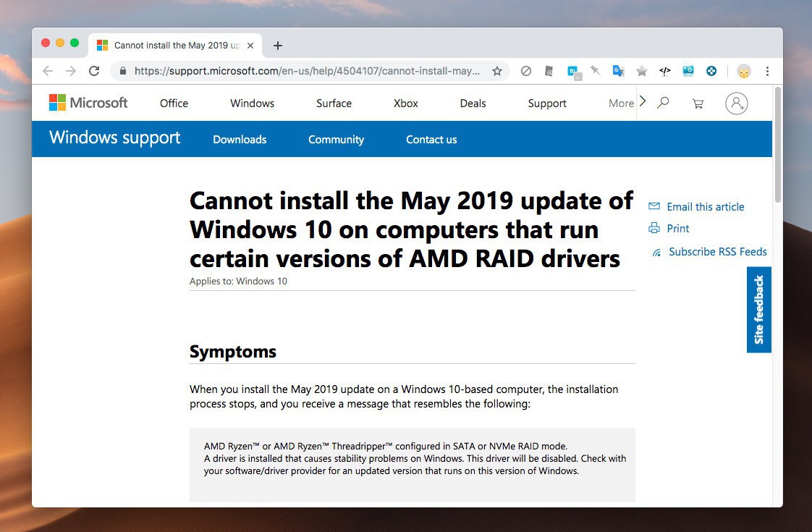Open the Office menu item
This screenshot has width=812, height=532.
click(x=174, y=103)
